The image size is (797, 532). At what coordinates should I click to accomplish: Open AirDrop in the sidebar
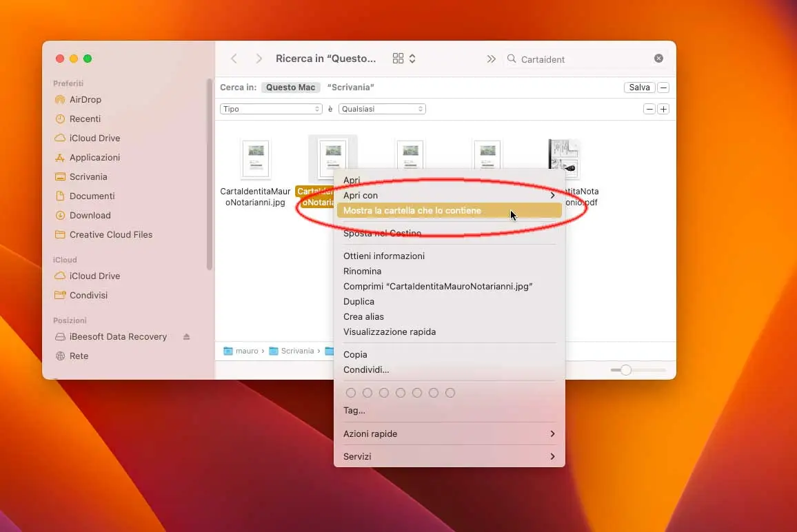click(84, 100)
